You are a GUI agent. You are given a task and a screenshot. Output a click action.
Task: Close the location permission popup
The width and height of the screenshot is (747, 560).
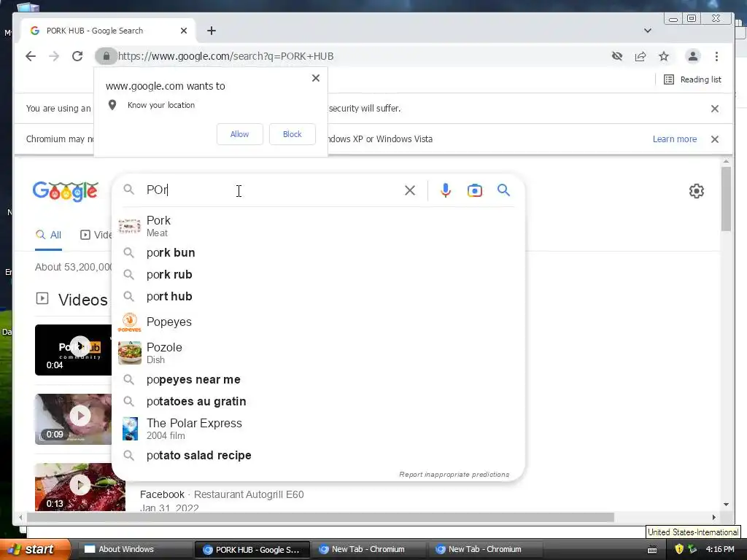(x=315, y=77)
